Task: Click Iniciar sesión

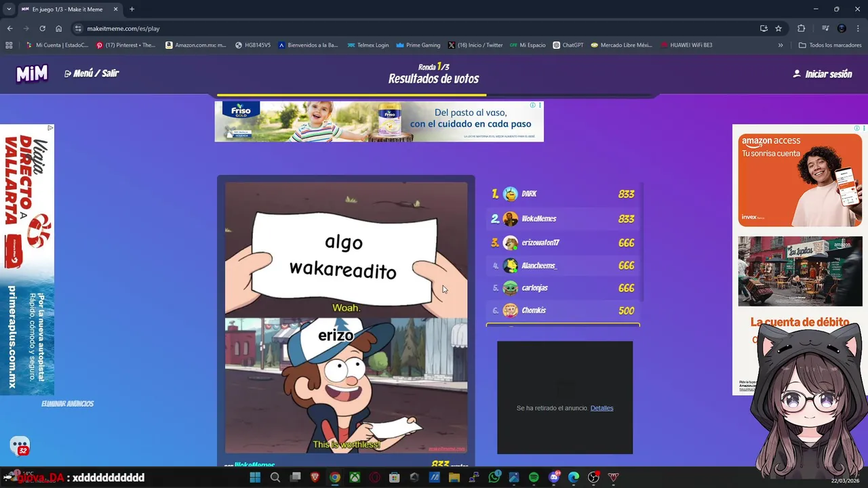Action: click(823, 74)
